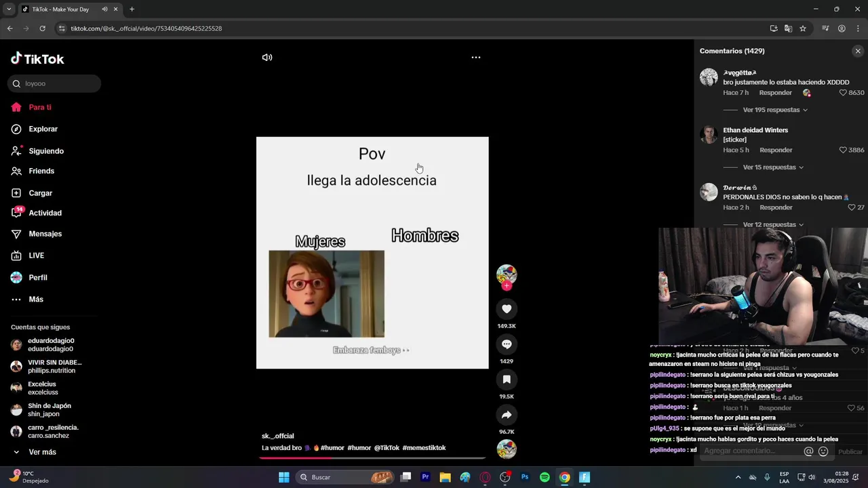
Task: Show hidden system tray icons
Action: pos(738,477)
